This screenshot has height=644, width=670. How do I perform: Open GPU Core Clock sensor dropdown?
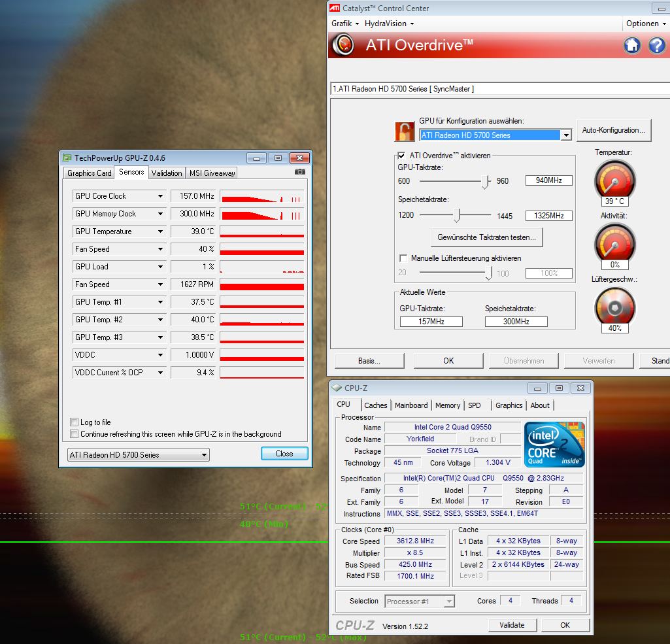[160, 196]
